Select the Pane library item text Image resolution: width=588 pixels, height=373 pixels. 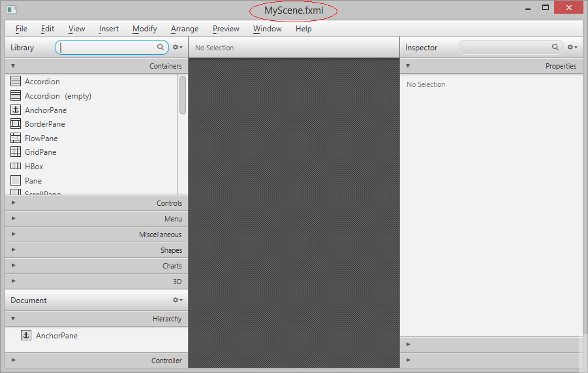[x=33, y=180]
